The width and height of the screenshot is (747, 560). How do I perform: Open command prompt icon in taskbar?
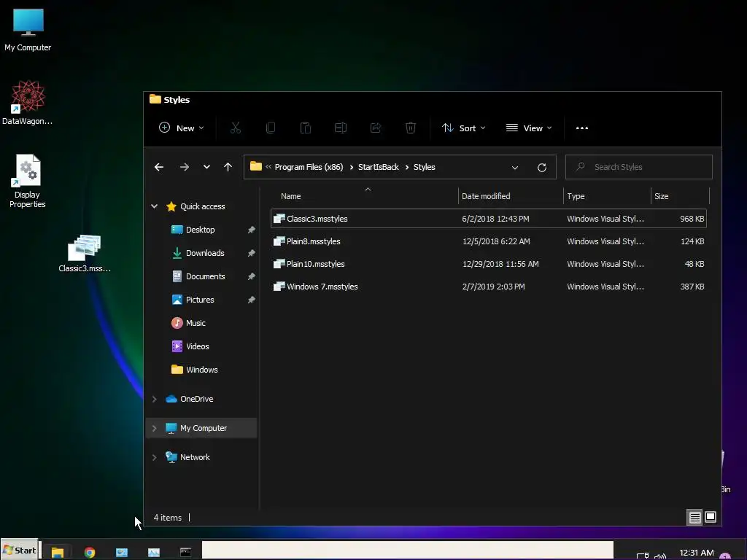pos(185,552)
